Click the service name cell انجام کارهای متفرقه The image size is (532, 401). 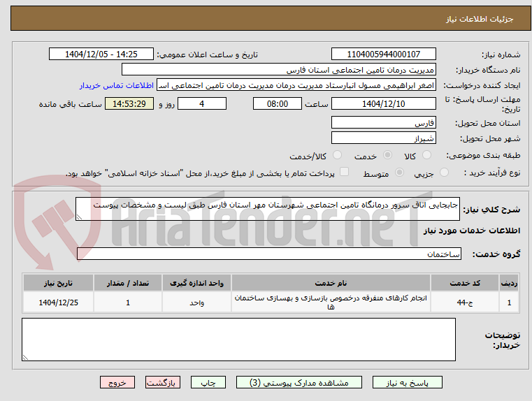coord(331,302)
